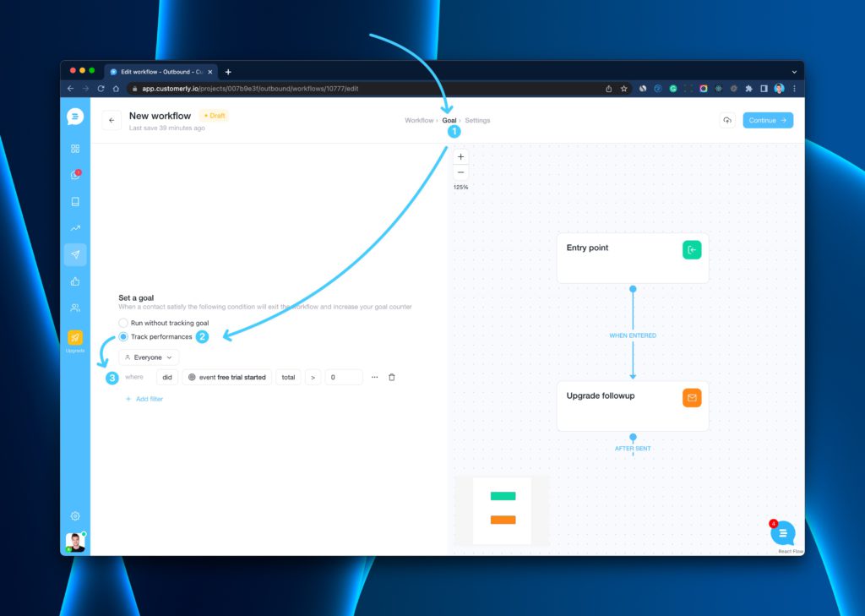Click the AFTER SENT connection label

[633, 449]
